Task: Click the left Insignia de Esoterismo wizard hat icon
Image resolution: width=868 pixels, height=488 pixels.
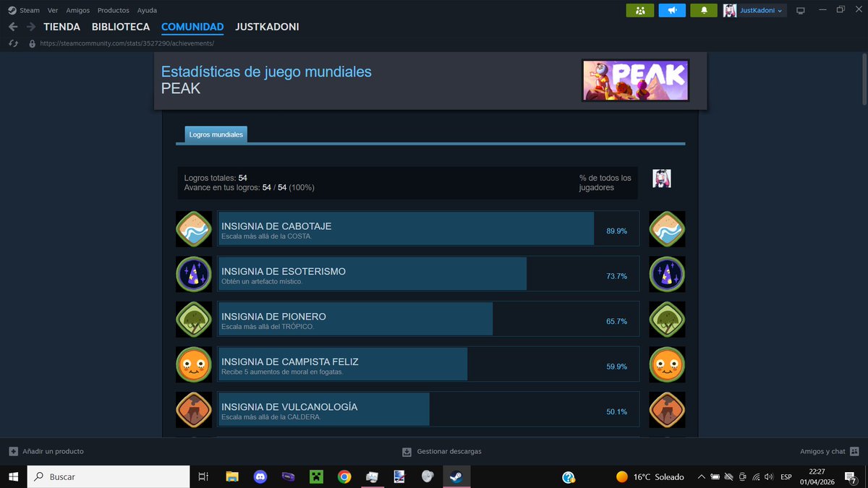Action: (x=194, y=274)
